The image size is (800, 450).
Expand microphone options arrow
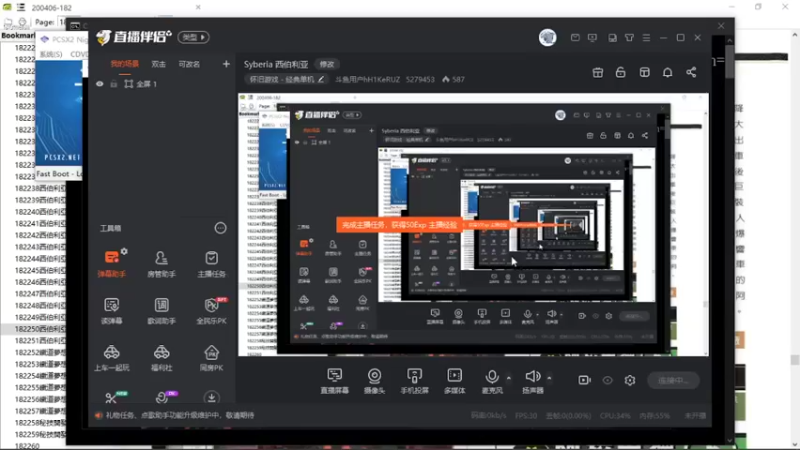point(509,378)
